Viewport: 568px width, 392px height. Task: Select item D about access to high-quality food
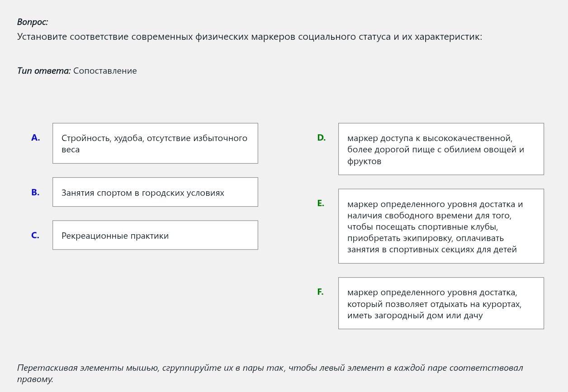[441, 149]
